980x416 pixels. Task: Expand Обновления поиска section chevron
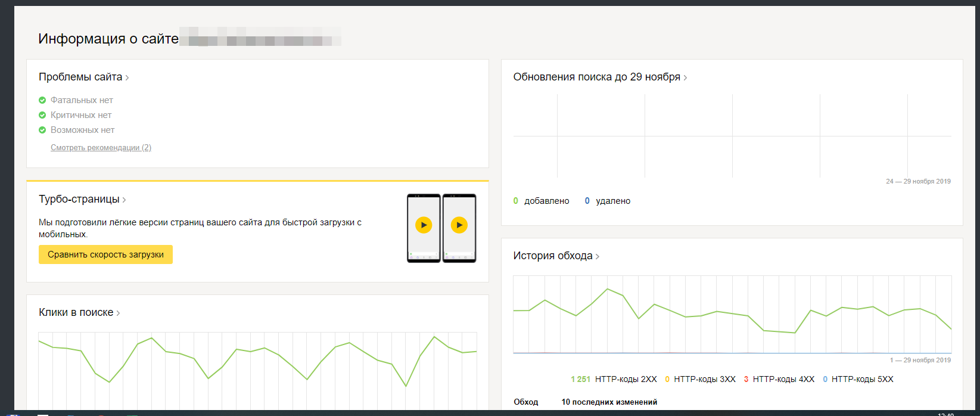[685, 77]
